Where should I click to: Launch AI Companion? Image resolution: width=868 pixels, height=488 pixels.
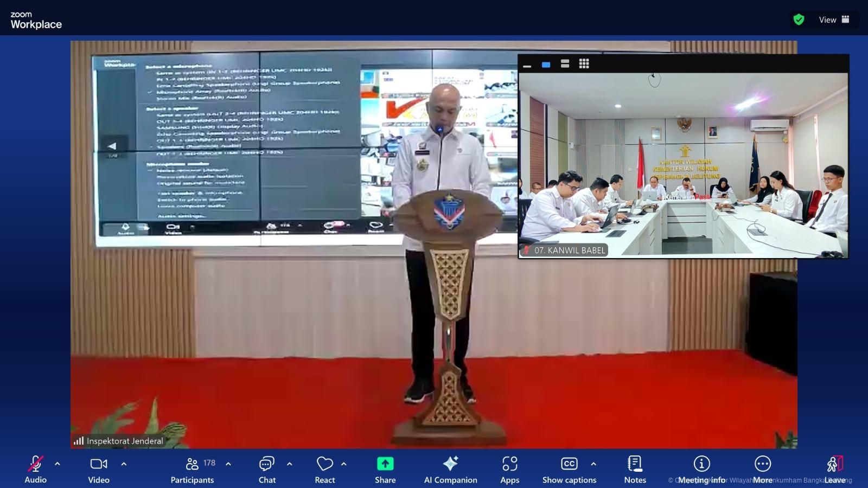click(x=450, y=469)
